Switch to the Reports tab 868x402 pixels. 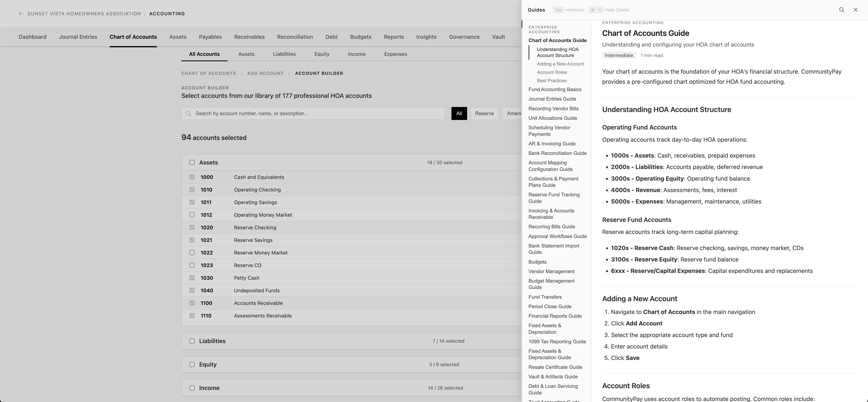tap(394, 37)
